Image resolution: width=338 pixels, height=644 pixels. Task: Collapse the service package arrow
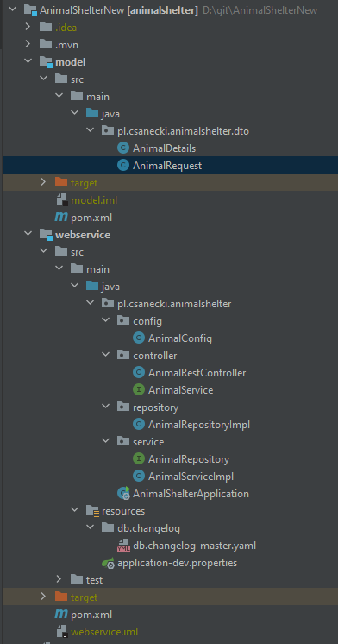click(106, 441)
